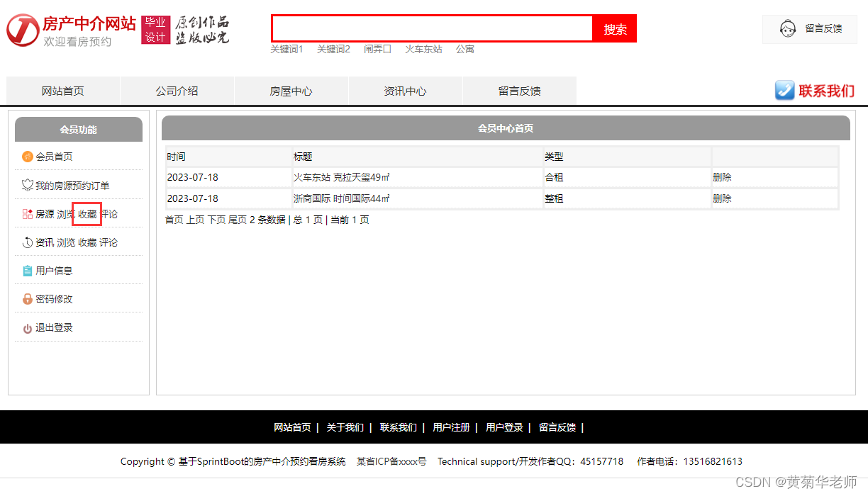Click the red 搜索 button
This screenshot has width=868, height=496.
(x=615, y=29)
